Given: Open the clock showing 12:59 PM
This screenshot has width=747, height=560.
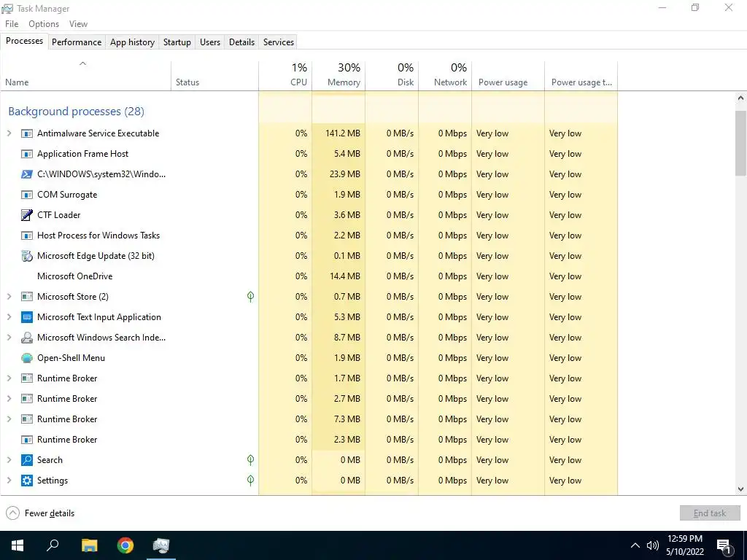Looking at the screenshot, I should [x=685, y=545].
